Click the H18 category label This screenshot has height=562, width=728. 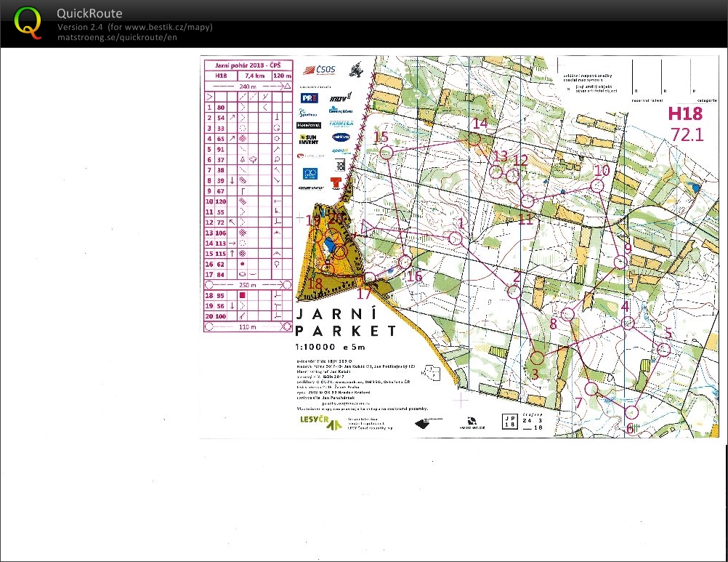[685, 114]
